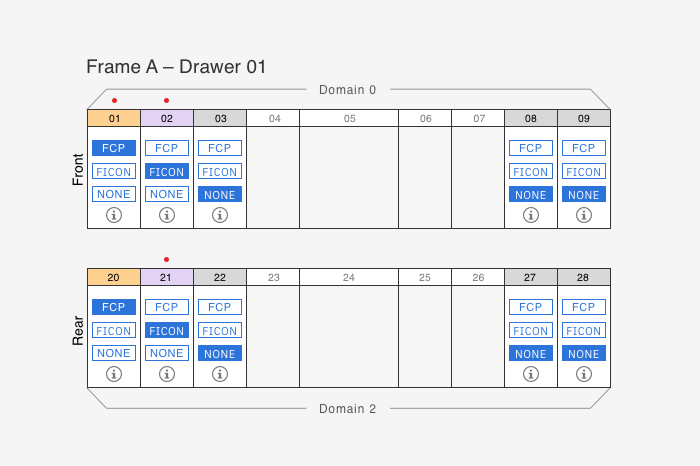Viewport: 700px width, 466px height.
Task: Switch slot 03 to FCP
Action: click(x=220, y=148)
